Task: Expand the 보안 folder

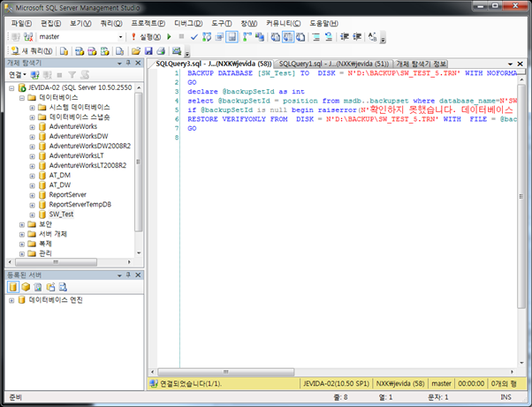Action: pos(22,224)
